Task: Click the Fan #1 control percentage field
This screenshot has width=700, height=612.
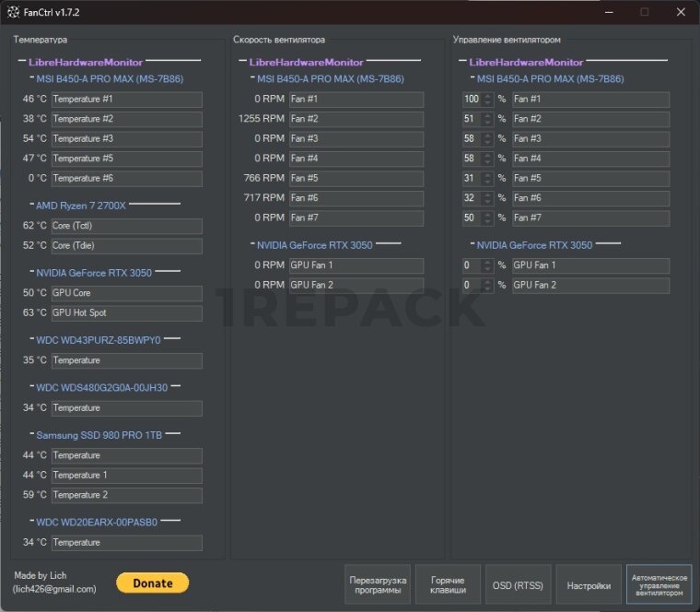Action: tap(472, 99)
